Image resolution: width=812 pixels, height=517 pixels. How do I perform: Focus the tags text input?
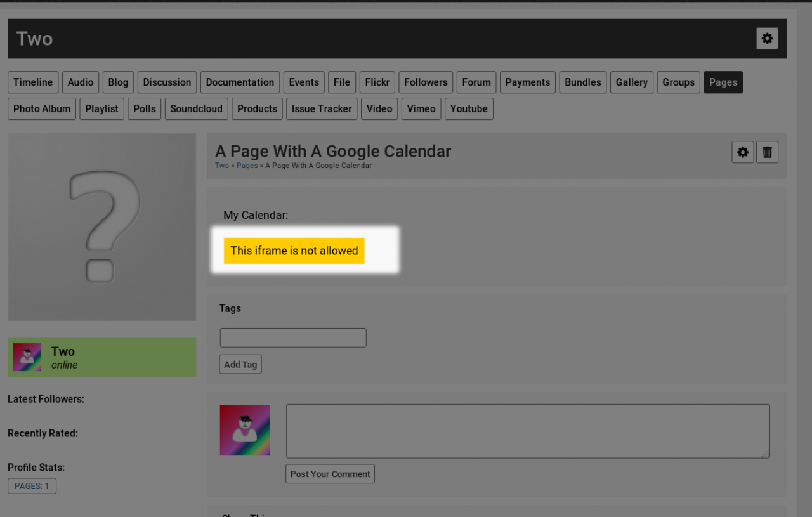tap(293, 337)
